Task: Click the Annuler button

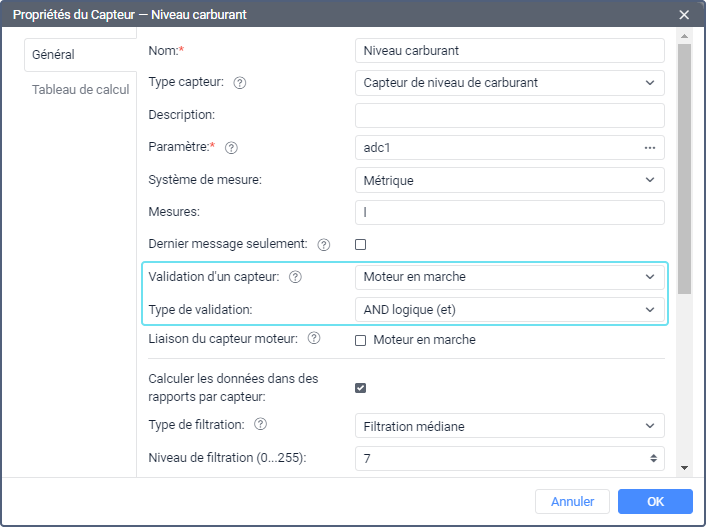Action: coord(573,502)
